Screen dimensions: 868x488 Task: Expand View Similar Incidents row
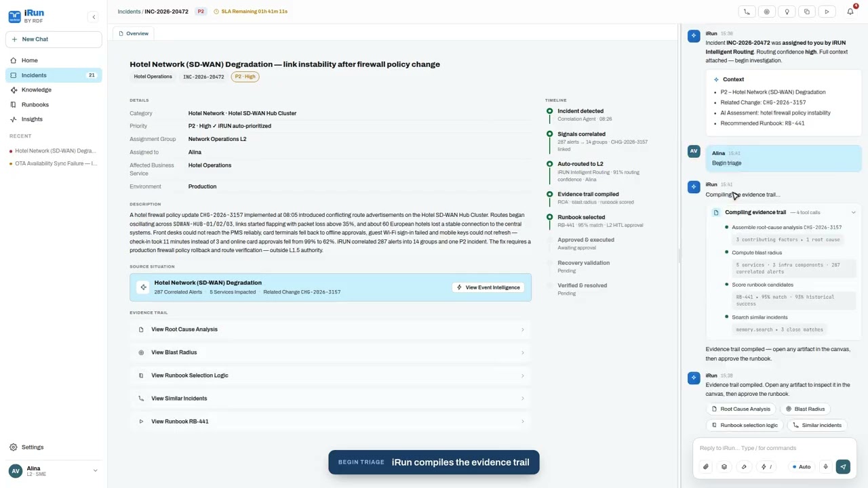click(x=331, y=399)
